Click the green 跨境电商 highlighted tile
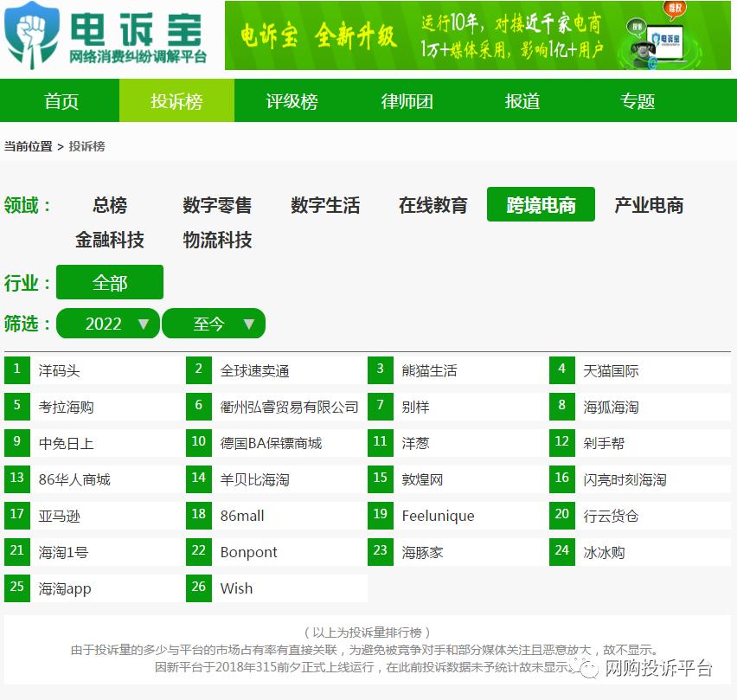The width and height of the screenshot is (737, 700). 541,204
